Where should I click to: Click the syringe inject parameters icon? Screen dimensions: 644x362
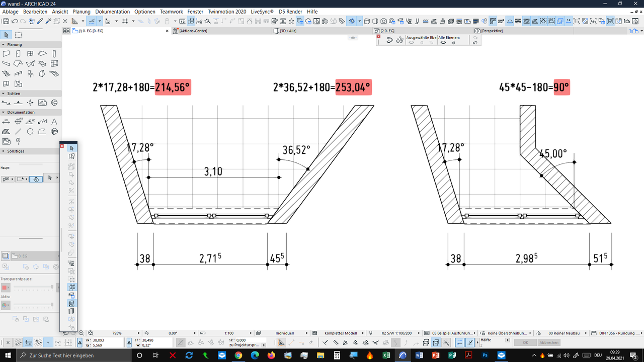click(49, 21)
